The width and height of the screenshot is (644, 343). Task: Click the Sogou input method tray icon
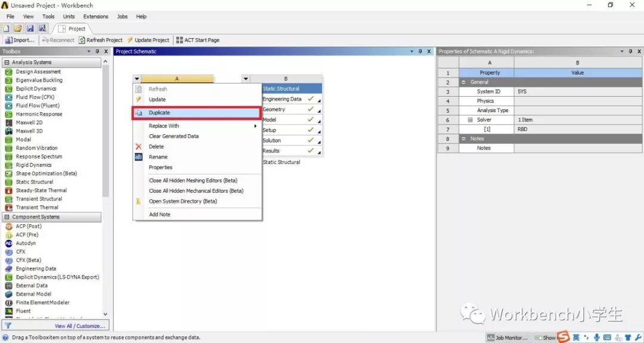pyautogui.click(x=563, y=337)
